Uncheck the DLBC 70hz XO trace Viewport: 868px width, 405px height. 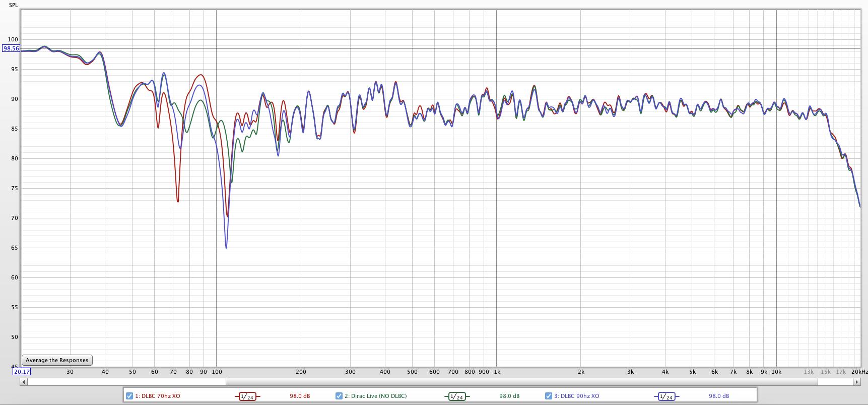point(129,396)
